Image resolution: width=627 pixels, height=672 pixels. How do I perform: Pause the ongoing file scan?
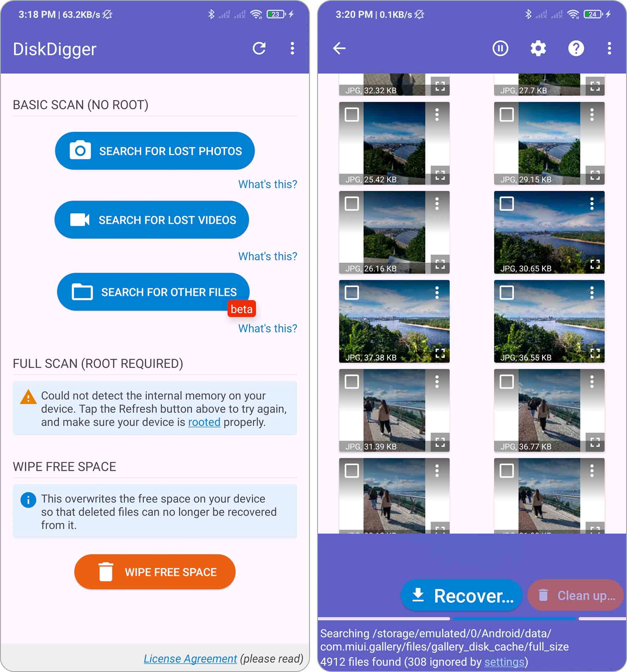coord(500,48)
